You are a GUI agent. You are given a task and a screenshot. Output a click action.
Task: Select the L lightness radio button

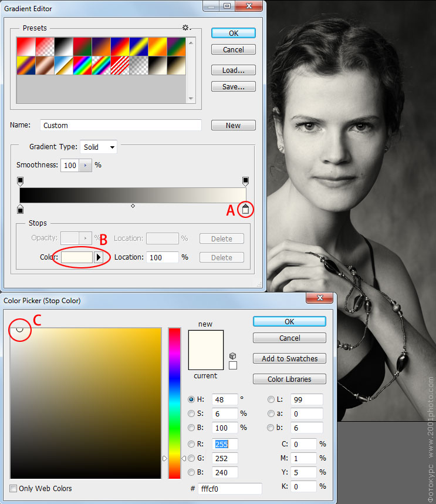pos(271,399)
